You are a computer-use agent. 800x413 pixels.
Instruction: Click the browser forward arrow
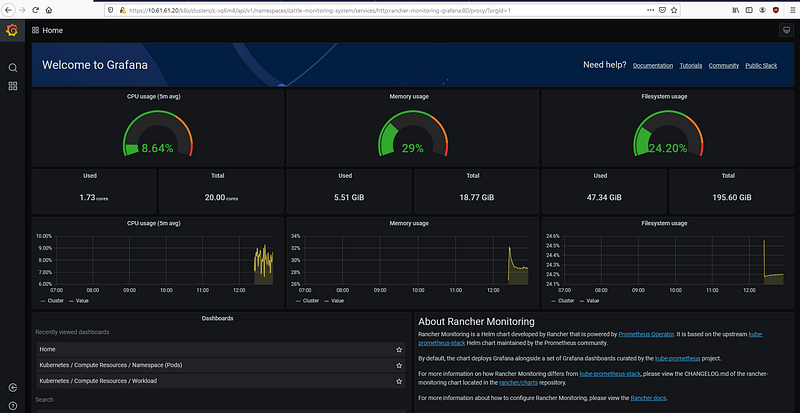(x=22, y=10)
